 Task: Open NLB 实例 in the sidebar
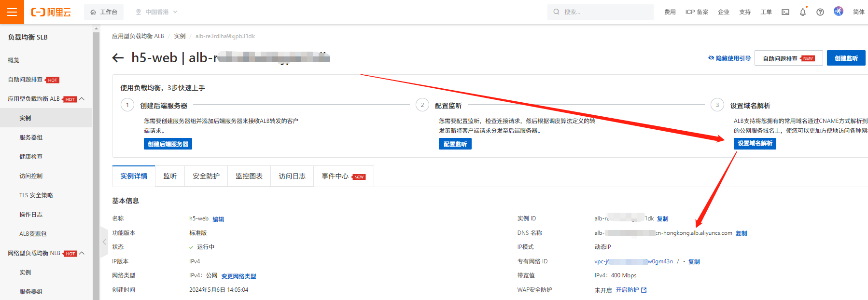pos(25,273)
